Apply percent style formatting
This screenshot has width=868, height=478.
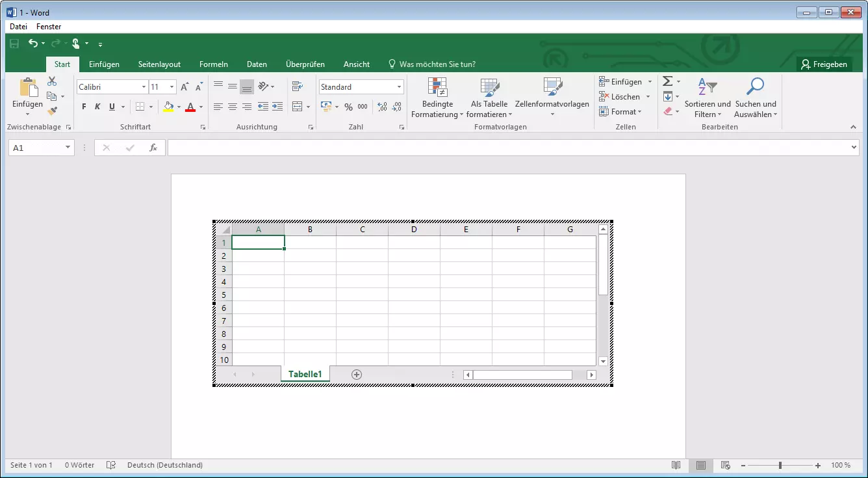[349, 107]
